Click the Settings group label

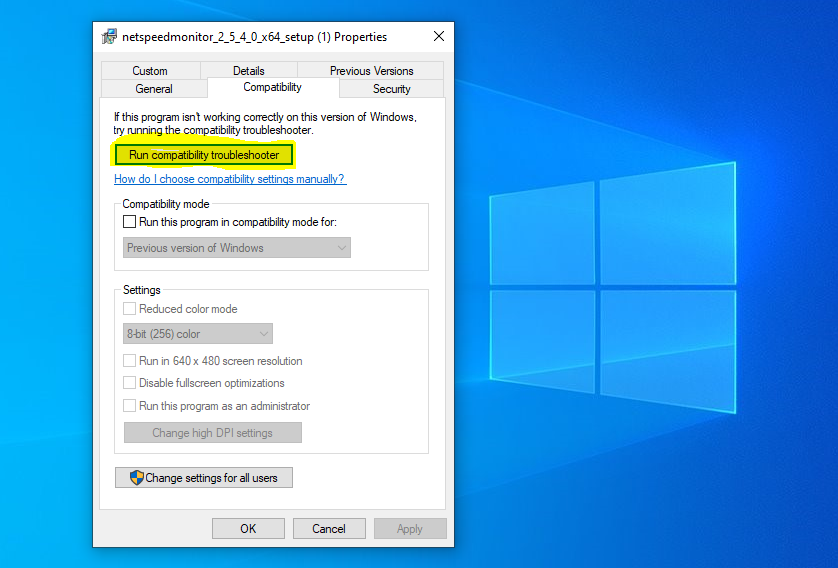(142, 290)
